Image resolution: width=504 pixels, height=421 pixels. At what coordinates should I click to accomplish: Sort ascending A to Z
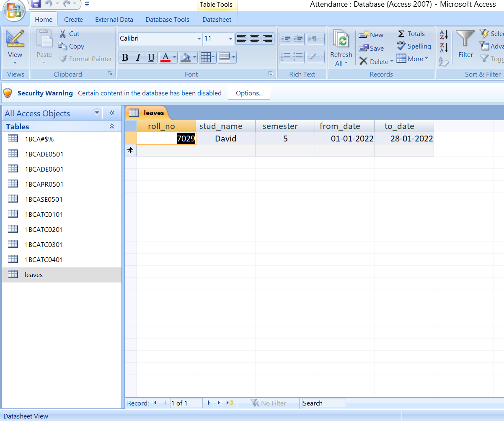(444, 34)
